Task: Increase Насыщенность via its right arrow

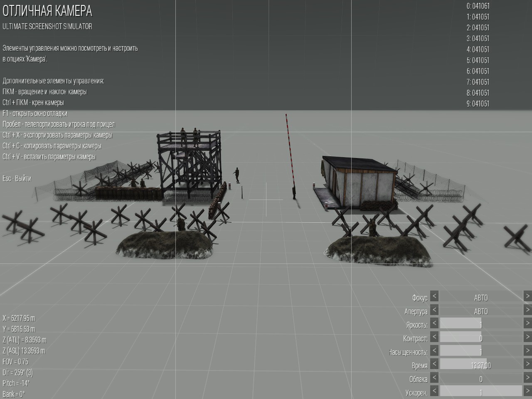Action: [x=527, y=351]
